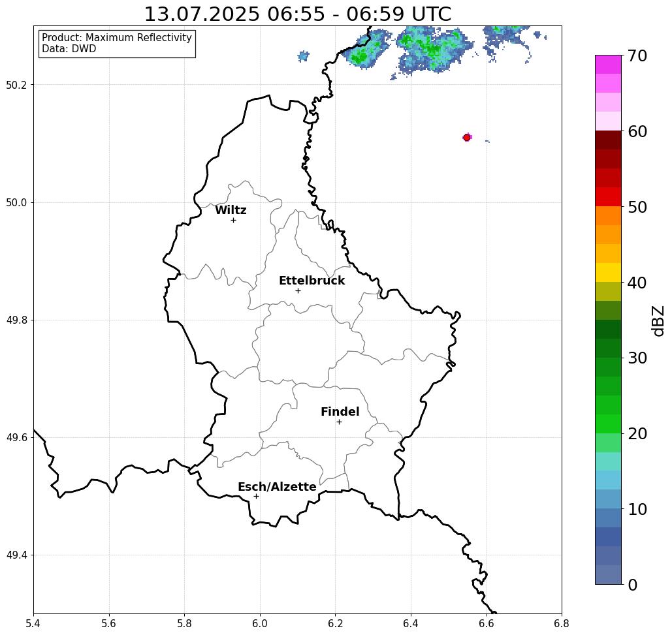Click the Esch/Alzette station label

277,487
